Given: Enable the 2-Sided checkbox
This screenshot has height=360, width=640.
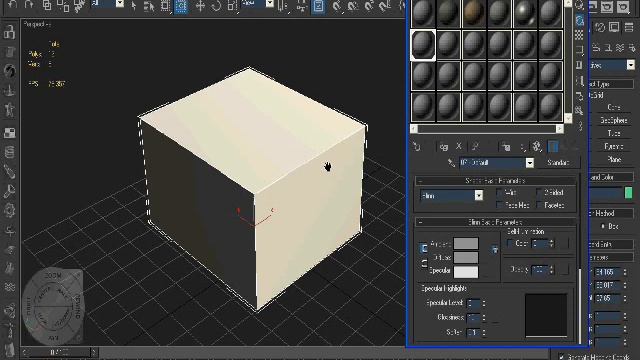Looking at the screenshot, I should (539, 192).
